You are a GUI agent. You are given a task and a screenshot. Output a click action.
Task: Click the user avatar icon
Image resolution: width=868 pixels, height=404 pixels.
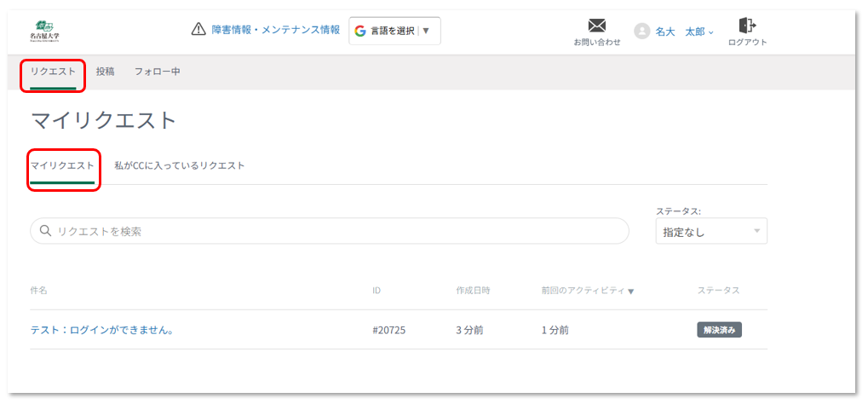(641, 31)
